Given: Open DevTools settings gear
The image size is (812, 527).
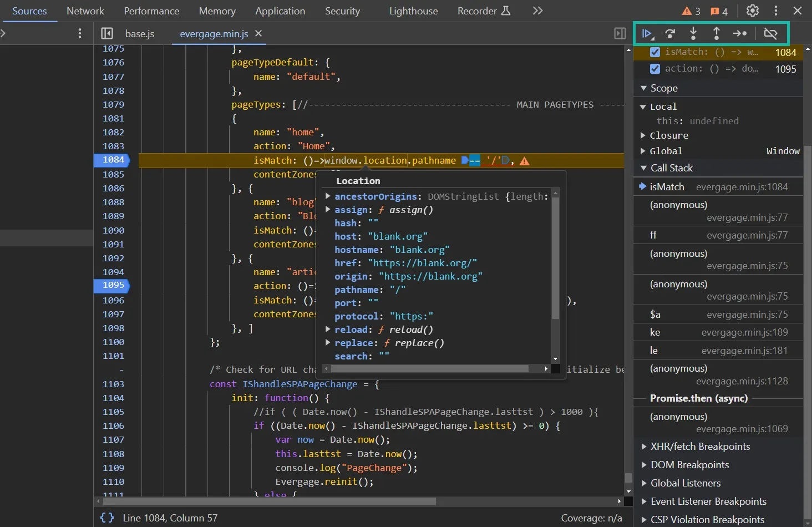Looking at the screenshot, I should coord(753,11).
